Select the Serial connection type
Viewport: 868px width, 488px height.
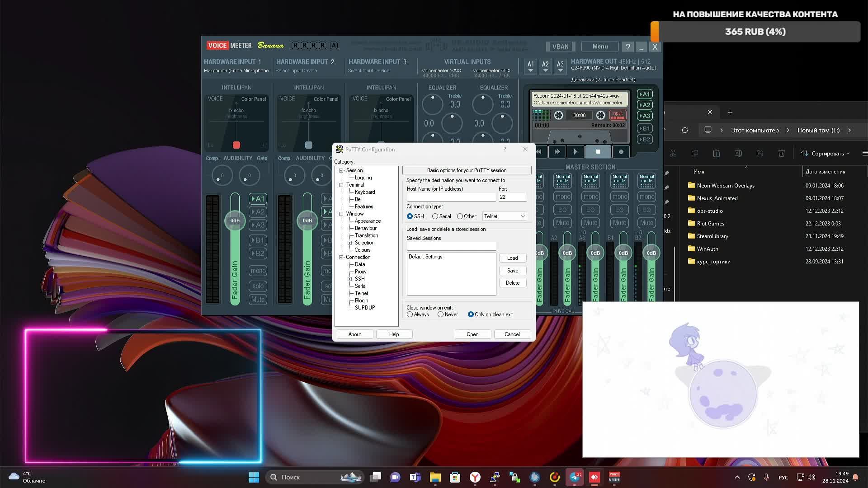click(435, 216)
